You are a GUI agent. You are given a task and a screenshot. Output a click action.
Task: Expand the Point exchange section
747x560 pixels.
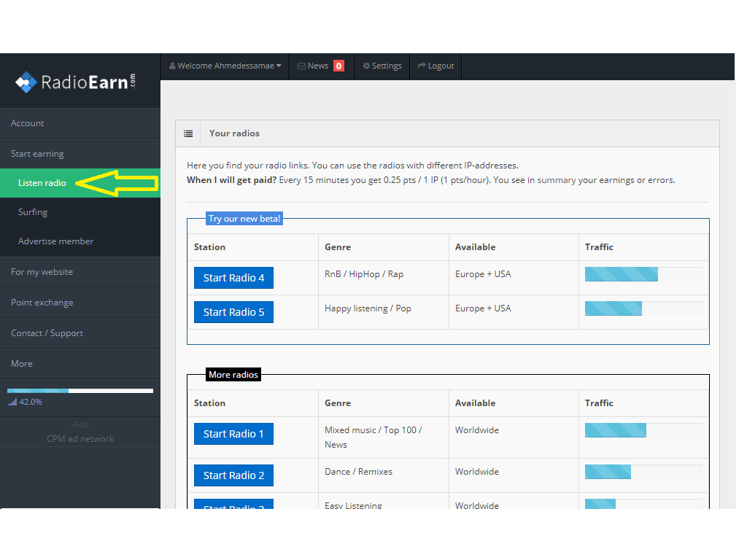pos(80,303)
